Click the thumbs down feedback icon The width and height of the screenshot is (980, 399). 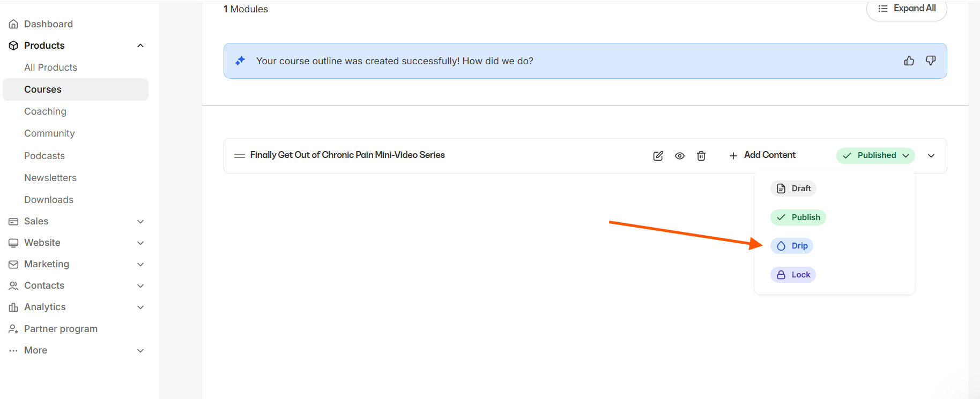[x=931, y=61]
